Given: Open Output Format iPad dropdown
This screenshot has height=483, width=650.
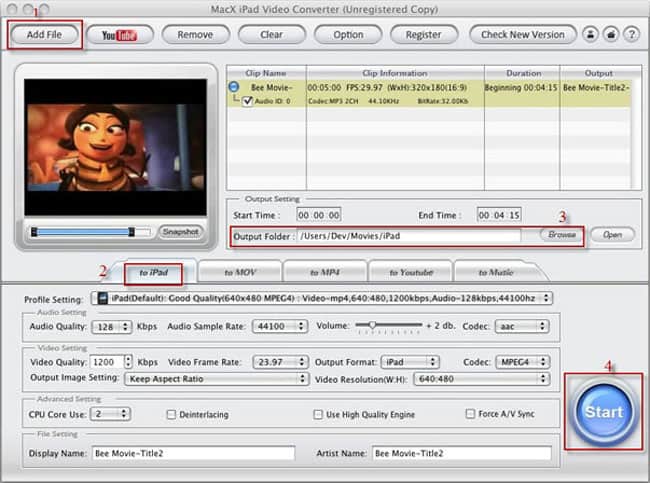Looking at the screenshot, I should 410,362.
